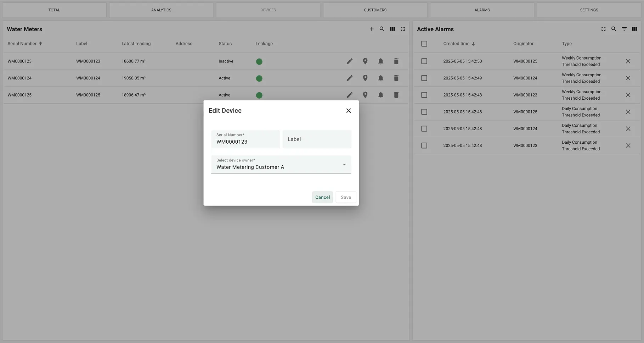Image resolution: width=644 pixels, height=343 pixels.
Task: Cancel the Edit Device dialog
Action: click(x=322, y=197)
